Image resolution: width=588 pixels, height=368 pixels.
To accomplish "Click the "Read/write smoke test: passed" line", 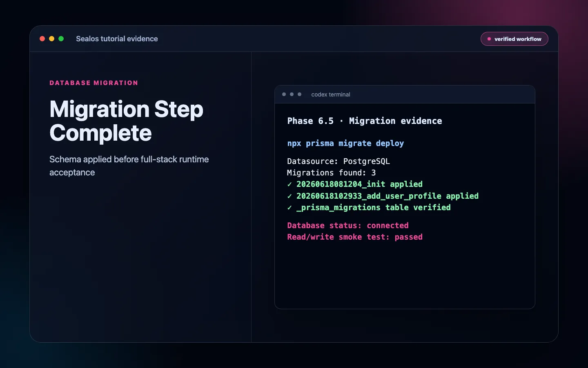I will coord(355,237).
